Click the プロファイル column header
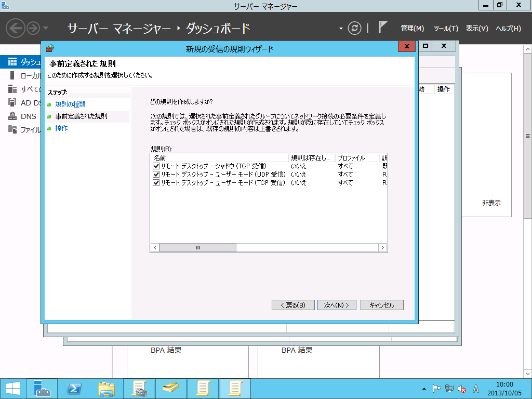 coord(357,158)
